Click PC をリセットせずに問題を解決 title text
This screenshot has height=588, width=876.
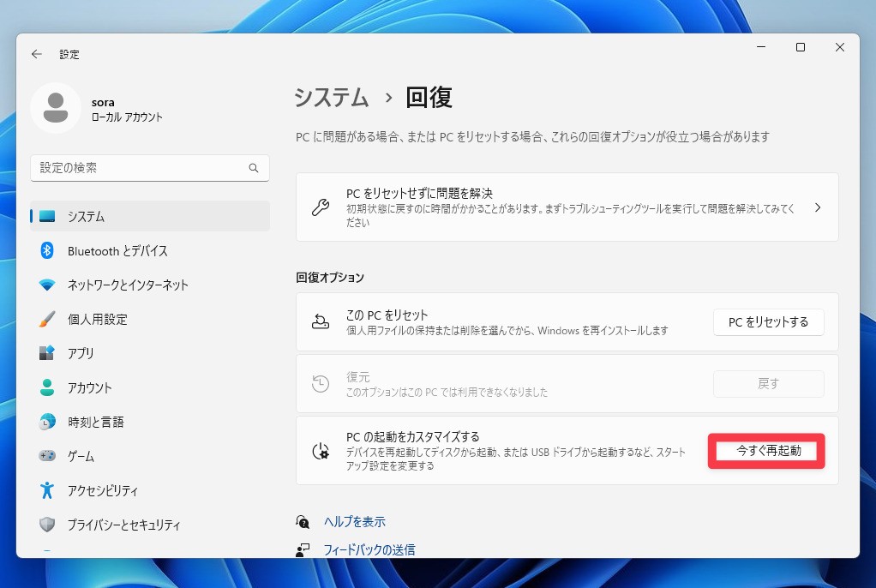coord(419,194)
